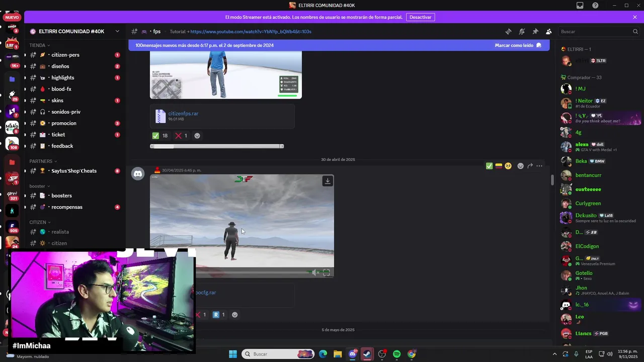Open Windows Start menu

[x=233, y=354]
